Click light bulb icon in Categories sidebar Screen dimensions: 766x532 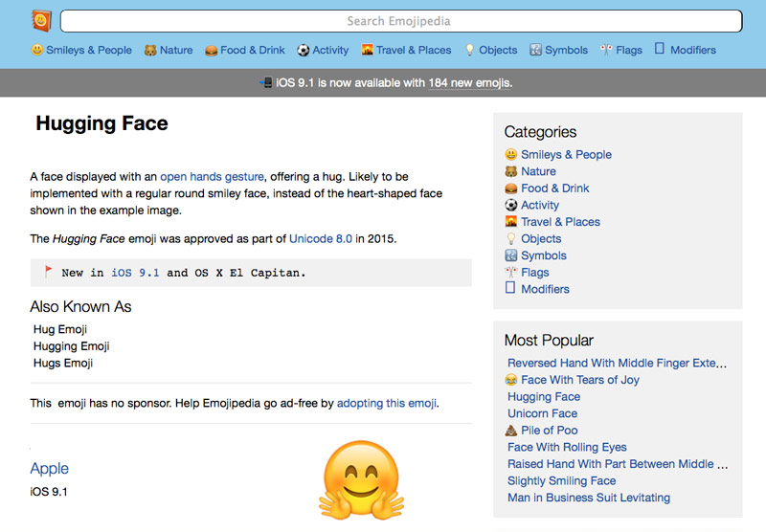511,238
